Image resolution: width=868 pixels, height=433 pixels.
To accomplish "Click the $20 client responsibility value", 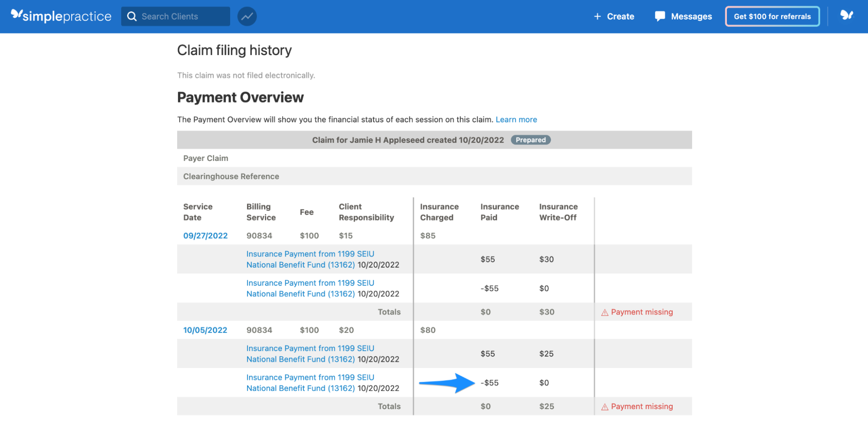I will tap(346, 330).
